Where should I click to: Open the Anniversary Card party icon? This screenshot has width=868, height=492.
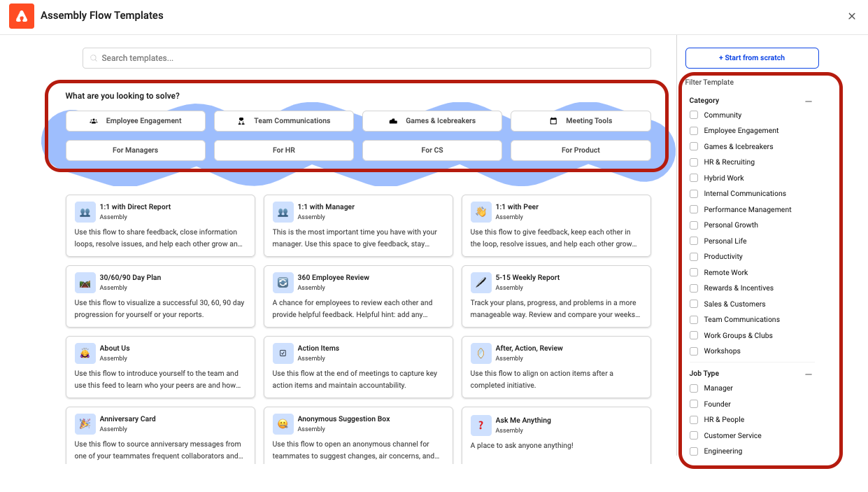pos(85,423)
